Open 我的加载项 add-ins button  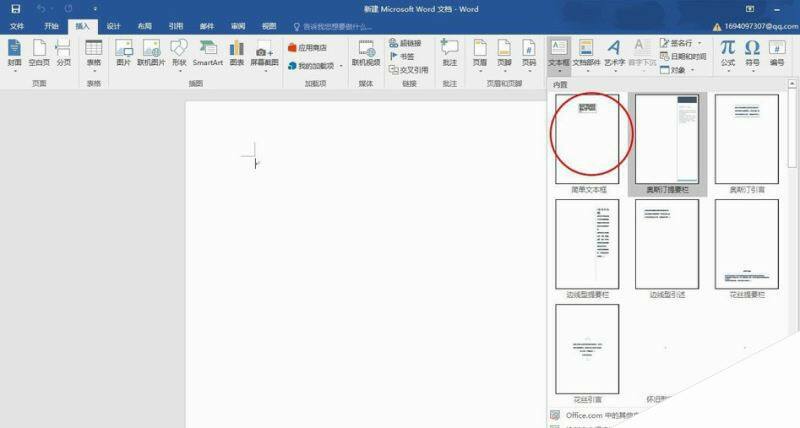(x=311, y=66)
